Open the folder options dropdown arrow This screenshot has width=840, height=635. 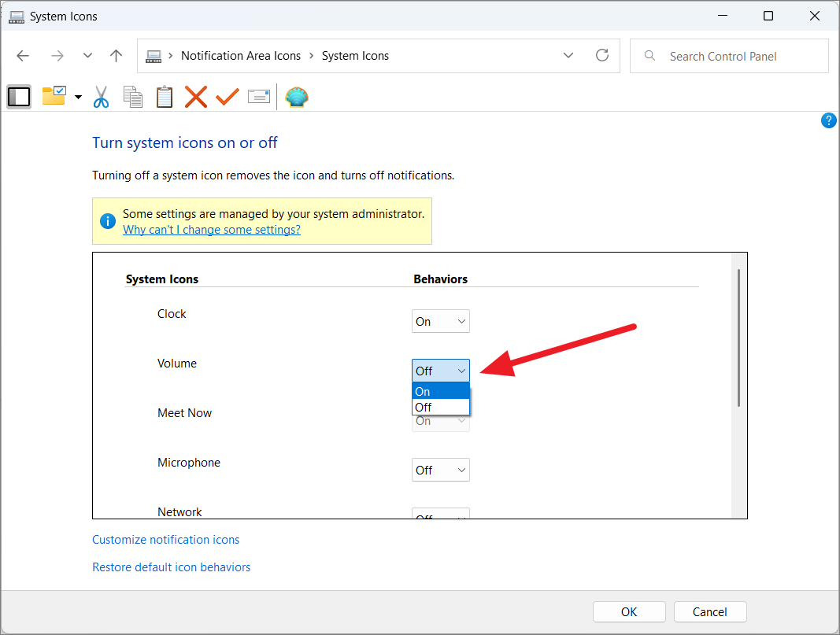click(78, 98)
